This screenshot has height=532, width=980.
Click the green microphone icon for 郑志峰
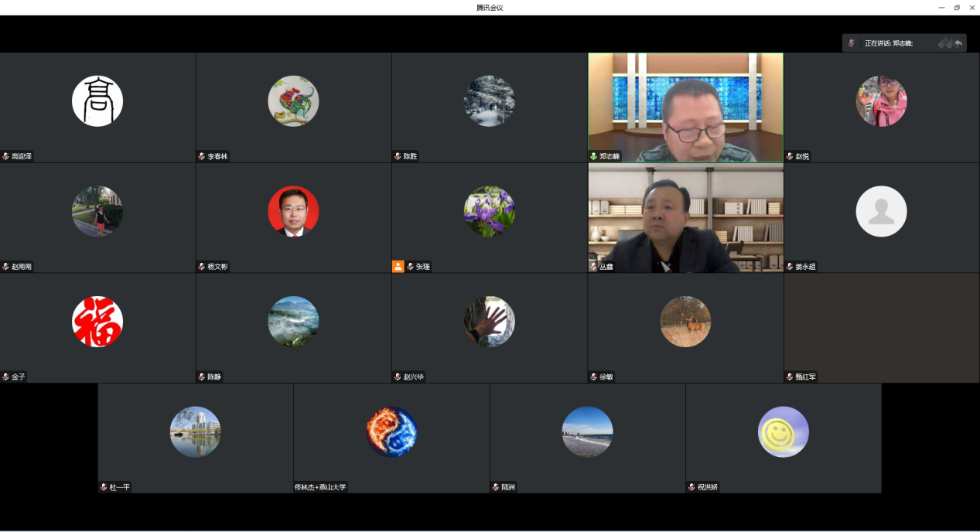tap(593, 156)
